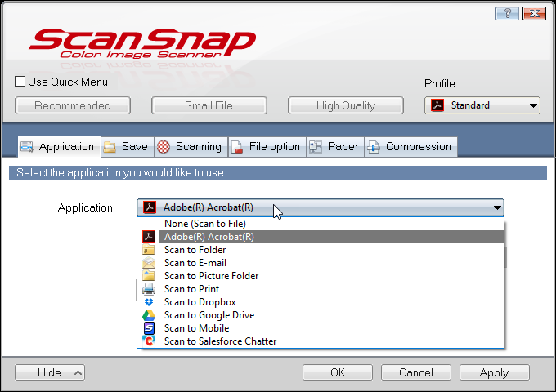
Task: Click the Salesforce Chatter icon
Action: tap(149, 341)
